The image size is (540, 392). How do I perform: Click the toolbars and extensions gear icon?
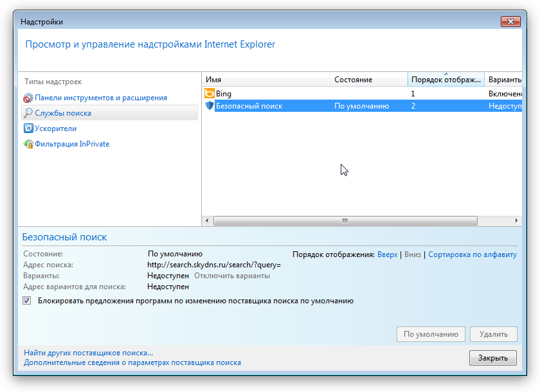pyautogui.click(x=28, y=98)
